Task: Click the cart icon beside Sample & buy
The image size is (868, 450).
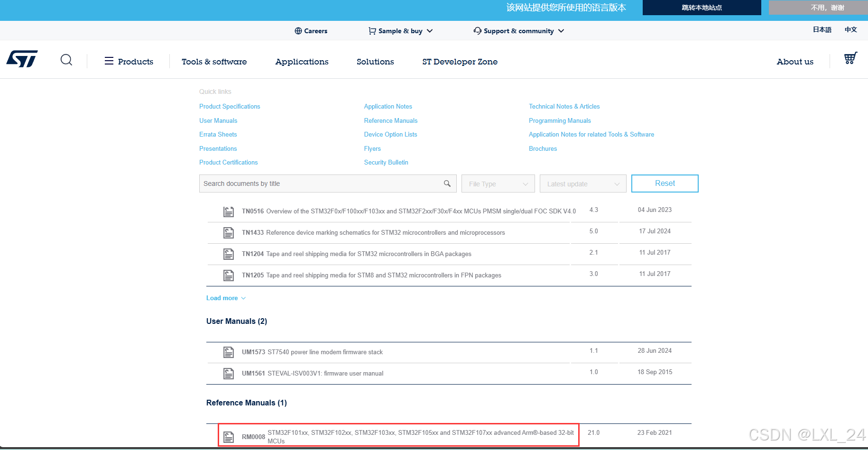Action: pos(372,31)
